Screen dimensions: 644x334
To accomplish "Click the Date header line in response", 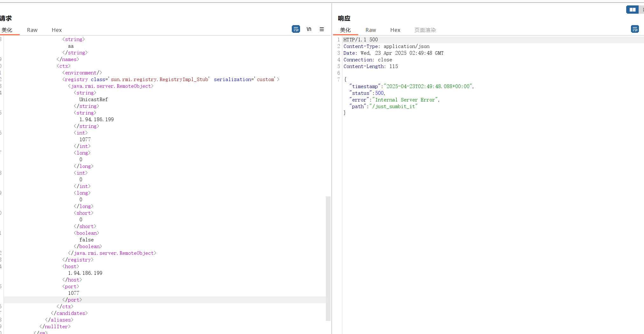I will (393, 53).
